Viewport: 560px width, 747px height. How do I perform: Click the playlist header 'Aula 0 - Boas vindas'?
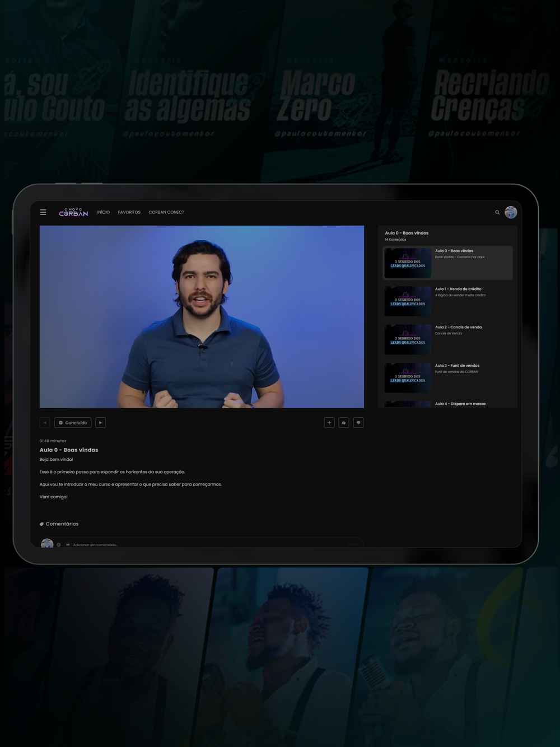(407, 233)
